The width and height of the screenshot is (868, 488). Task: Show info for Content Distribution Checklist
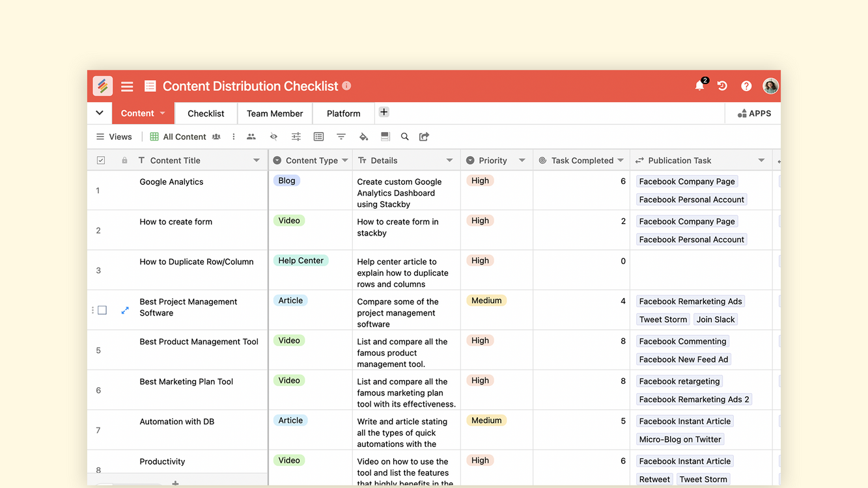[346, 86]
